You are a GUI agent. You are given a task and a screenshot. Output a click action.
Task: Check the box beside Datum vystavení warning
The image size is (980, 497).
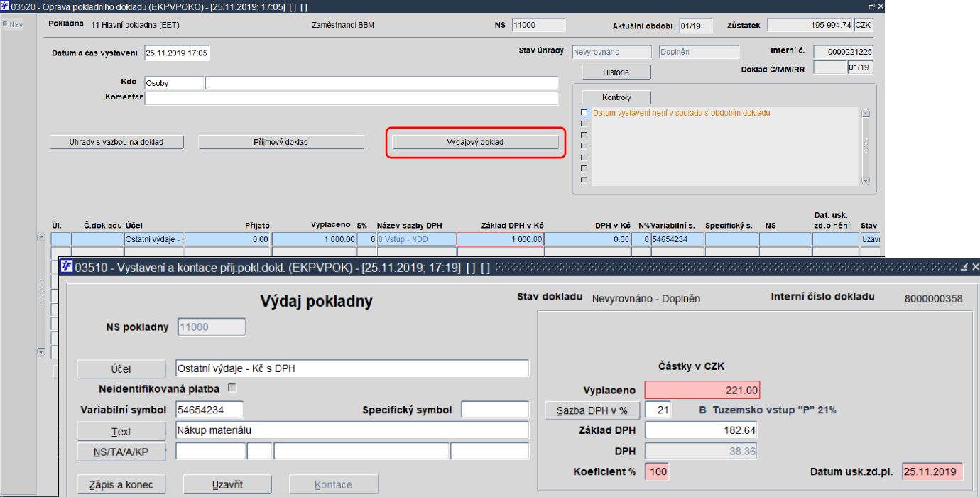click(584, 113)
